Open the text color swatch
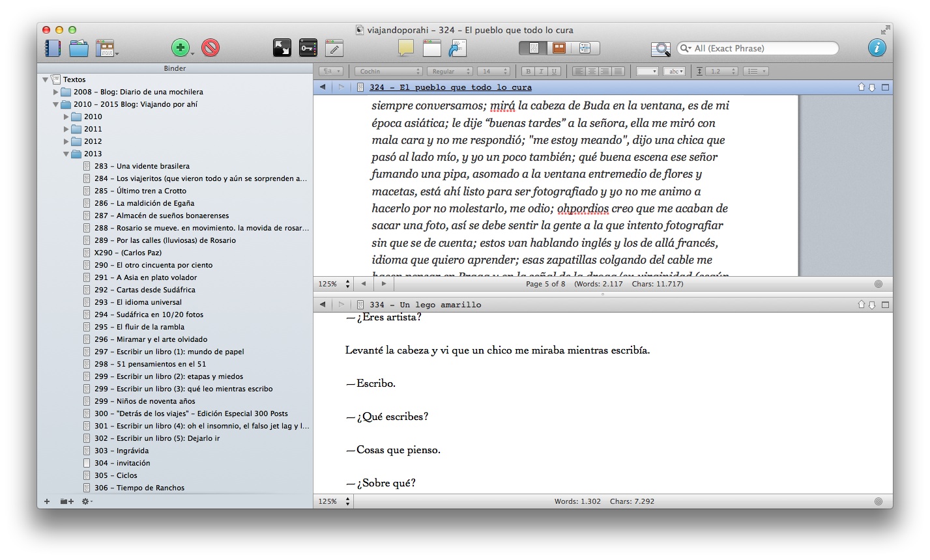The image size is (930, 560). tap(647, 72)
